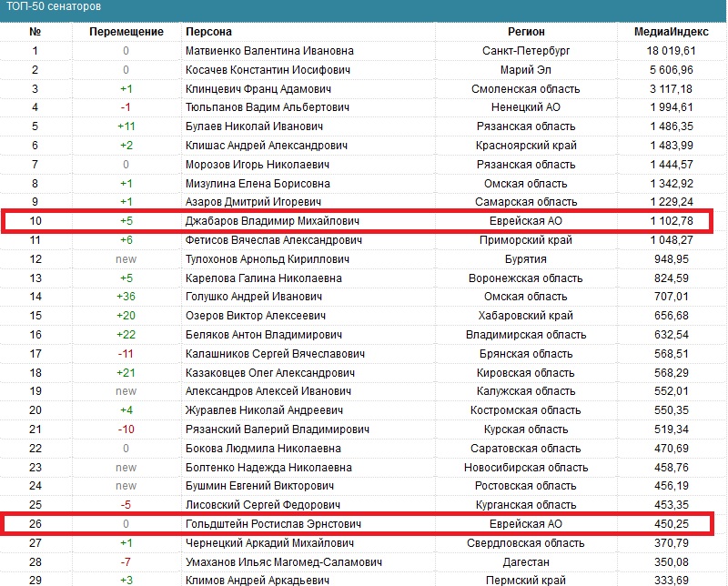
Task: Open Матвиенко Валентина Ивановна entry
Action: [x=269, y=51]
